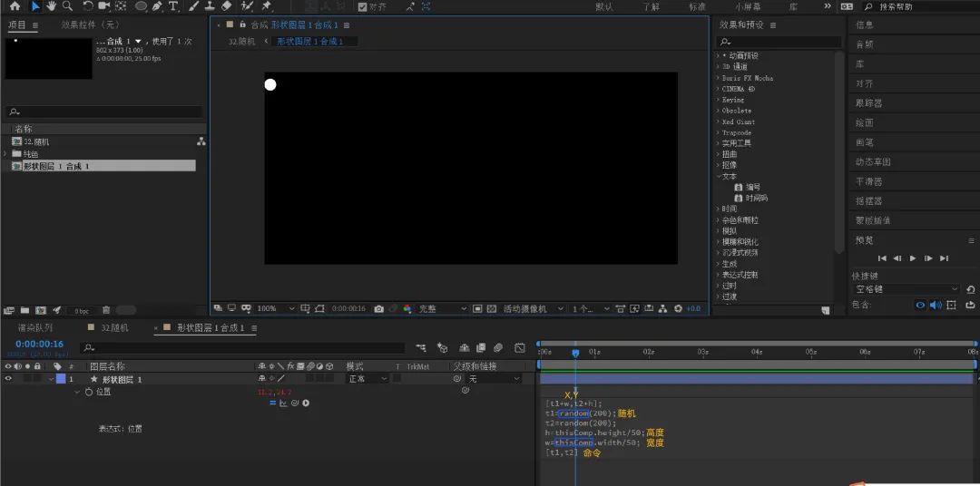Toggle audio inclusion speaker in Preview panel
Viewport: 980px width, 486px height.
click(x=936, y=306)
